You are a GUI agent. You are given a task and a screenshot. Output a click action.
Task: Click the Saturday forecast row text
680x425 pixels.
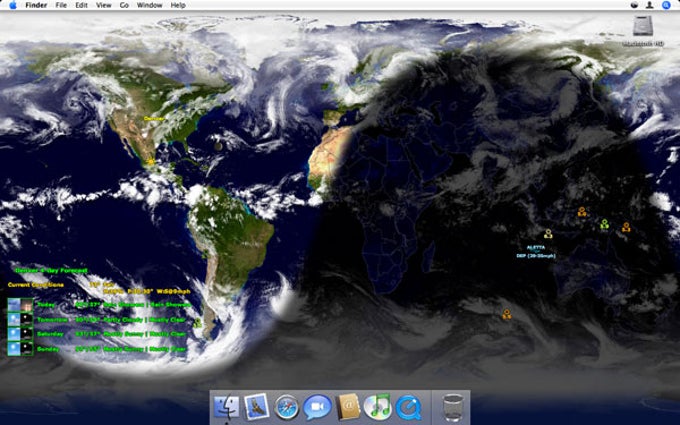click(x=111, y=334)
